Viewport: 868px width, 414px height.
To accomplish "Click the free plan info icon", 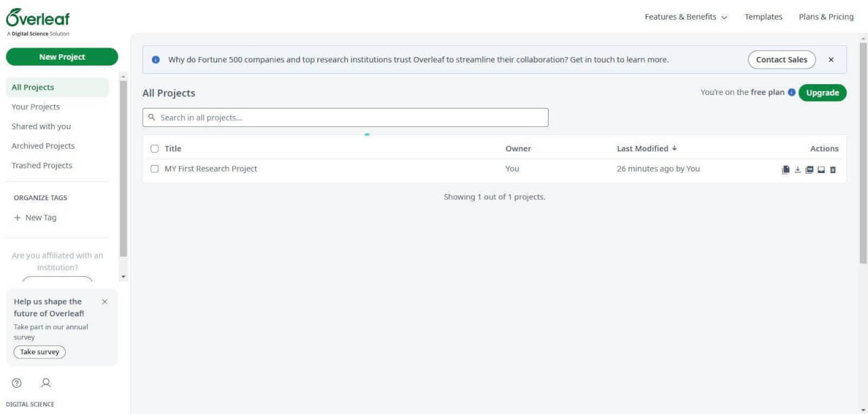I will pos(791,92).
